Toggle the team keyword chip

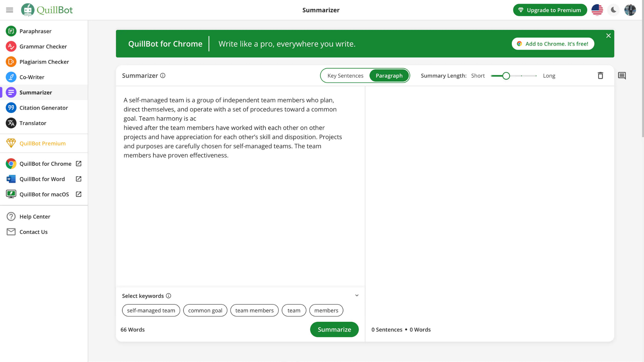point(294,310)
